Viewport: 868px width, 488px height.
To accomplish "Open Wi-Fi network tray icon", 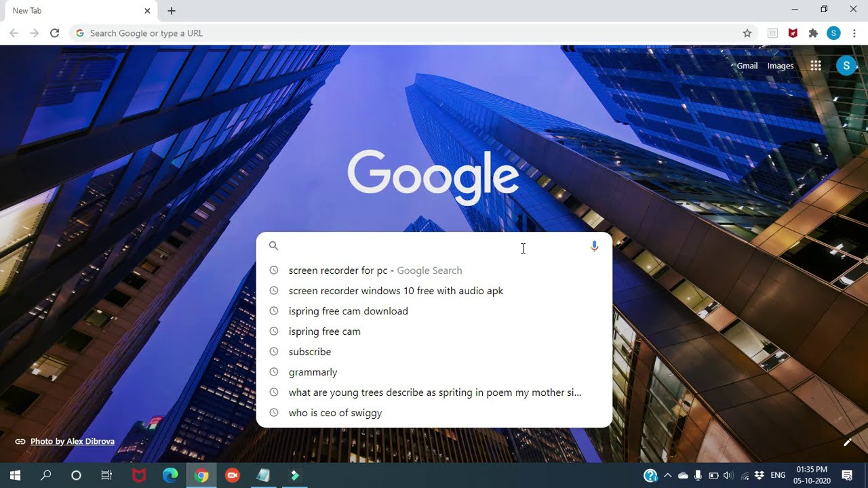I will point(745,475).
